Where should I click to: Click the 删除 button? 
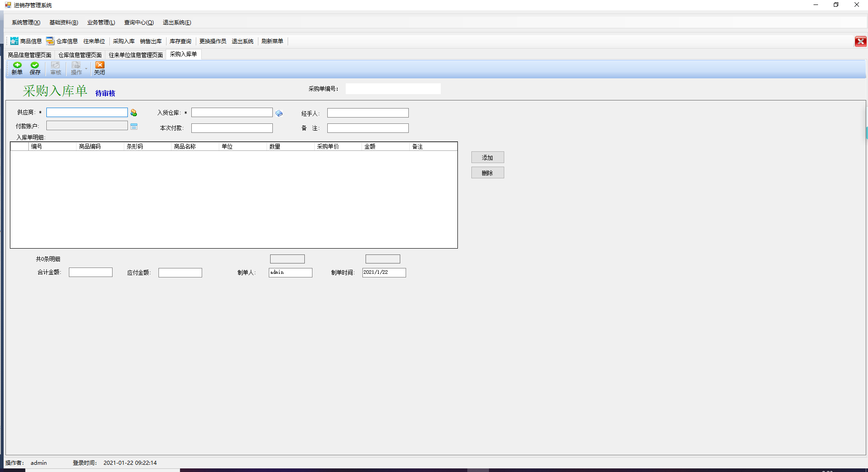pos(488,172)
